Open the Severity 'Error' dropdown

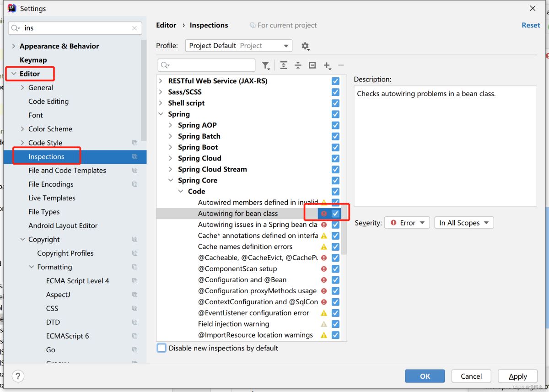(x=407, y=223)
